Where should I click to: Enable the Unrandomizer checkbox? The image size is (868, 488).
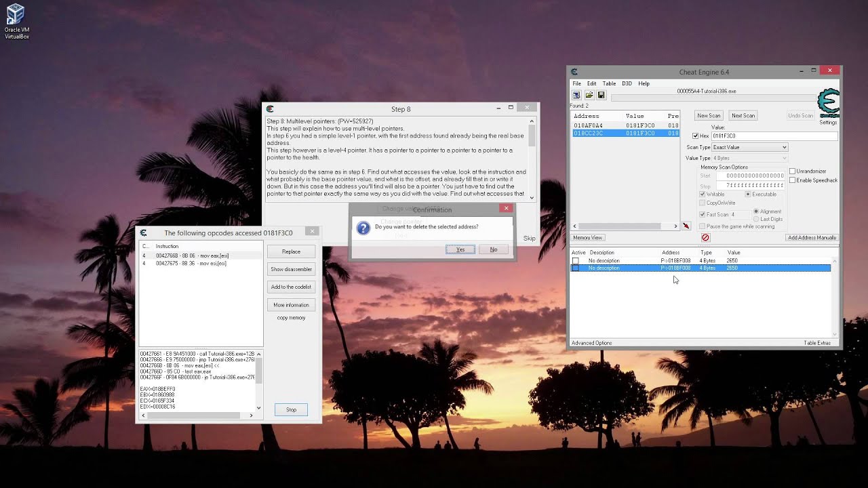(792, 171)
